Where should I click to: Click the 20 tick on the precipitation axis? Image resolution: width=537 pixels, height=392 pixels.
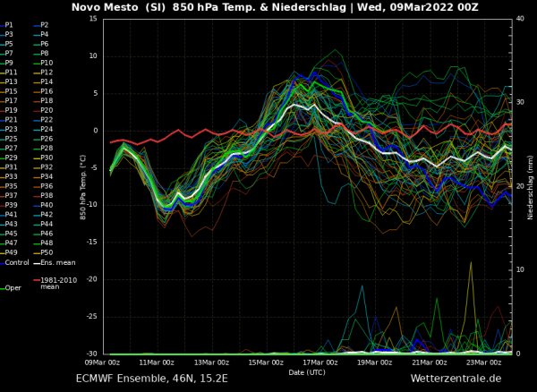tap(520, 186)
